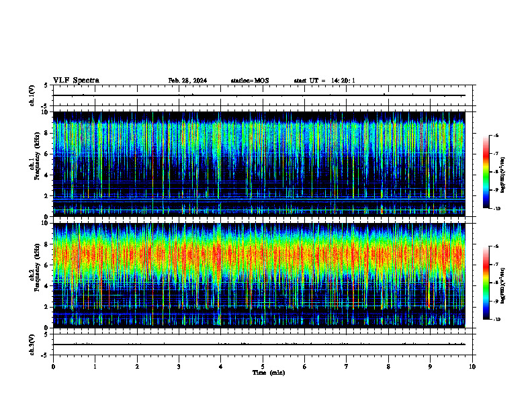Screen dimensions: 532x411
Task: Click the "9" tick on the Time axis
Action: [430, 367]
